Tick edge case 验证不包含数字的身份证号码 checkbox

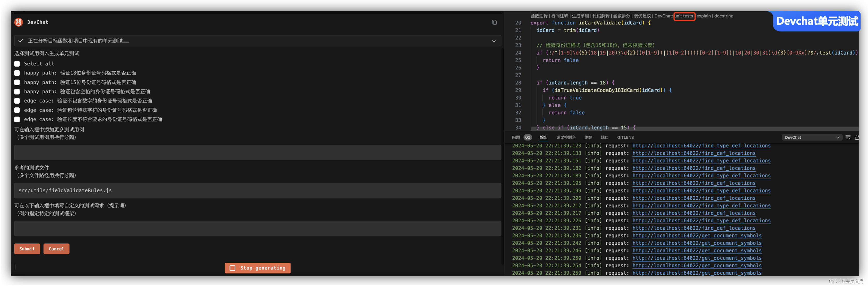point(17,101)
